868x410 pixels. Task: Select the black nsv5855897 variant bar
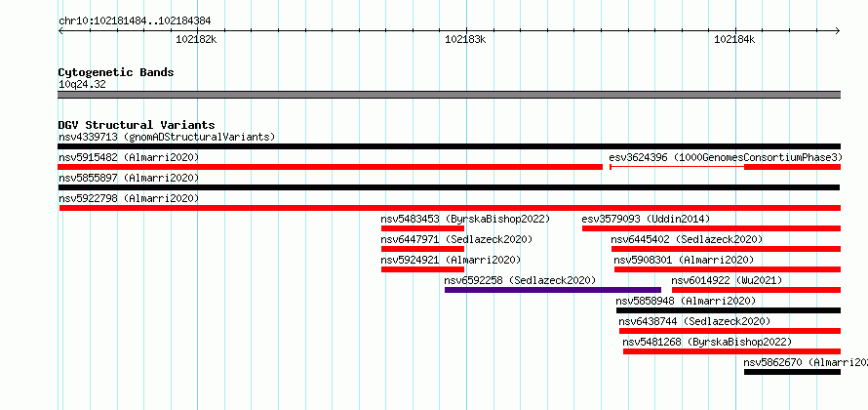coord(449,187)
